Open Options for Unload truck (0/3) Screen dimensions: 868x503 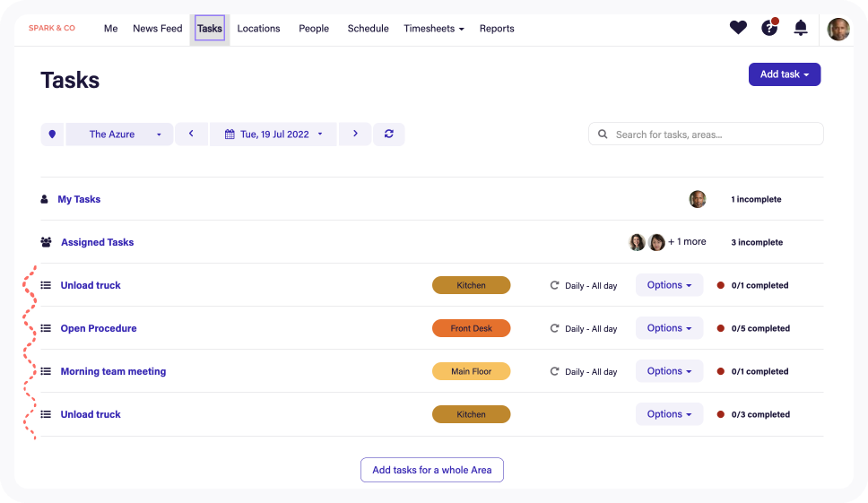pos(669,414)
